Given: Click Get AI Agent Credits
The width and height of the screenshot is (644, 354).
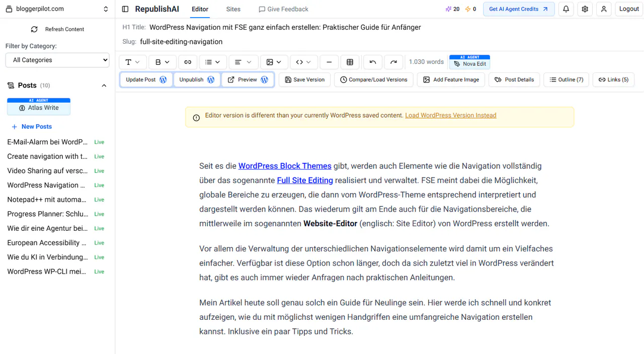Looking at the screenshot, I should tap(519, 9).
